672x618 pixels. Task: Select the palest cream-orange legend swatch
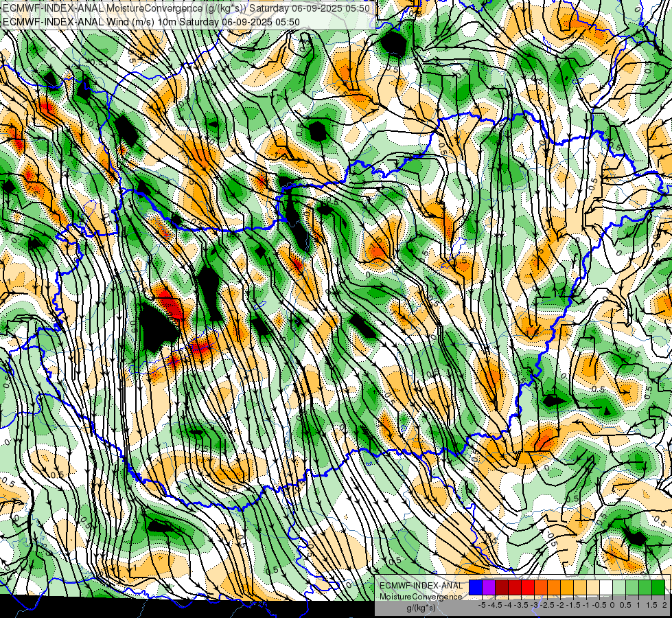(593, 587)
